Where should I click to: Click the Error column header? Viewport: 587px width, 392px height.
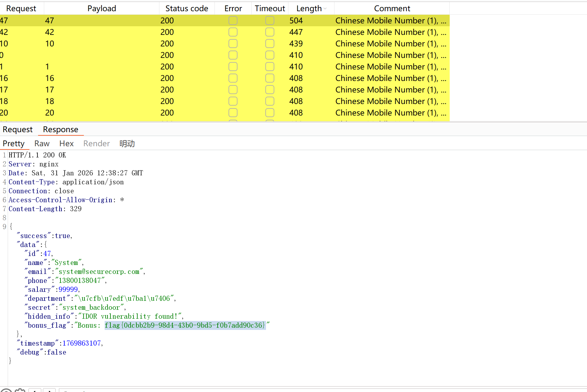tap(233, 8)
